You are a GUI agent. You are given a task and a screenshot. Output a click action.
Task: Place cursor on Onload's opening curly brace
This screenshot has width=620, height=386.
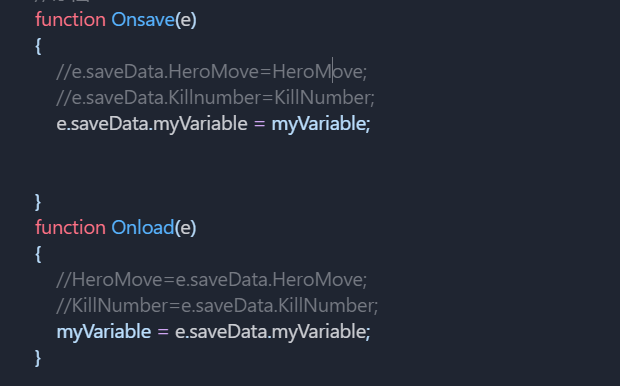[38, 254]
